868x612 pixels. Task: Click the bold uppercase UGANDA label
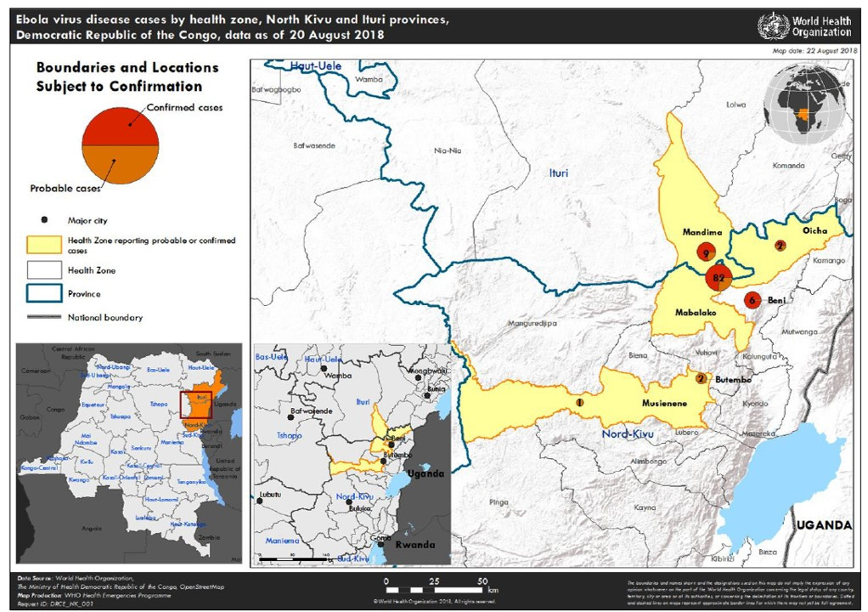(x=824, y=525)
